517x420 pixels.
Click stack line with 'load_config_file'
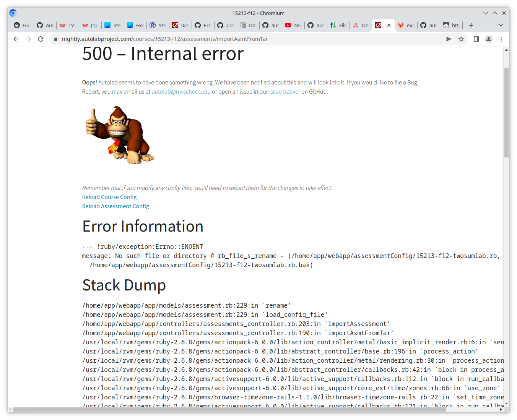pyautogui.click(x=205, y=315)
